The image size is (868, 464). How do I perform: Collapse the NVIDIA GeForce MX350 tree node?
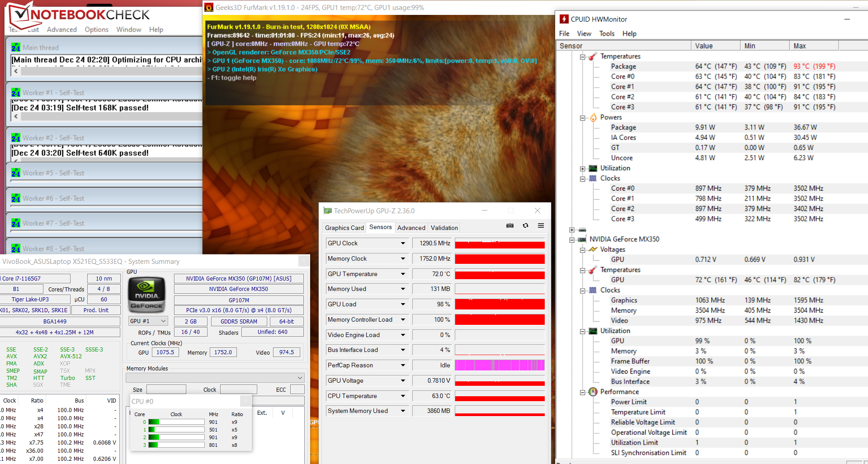572,240
